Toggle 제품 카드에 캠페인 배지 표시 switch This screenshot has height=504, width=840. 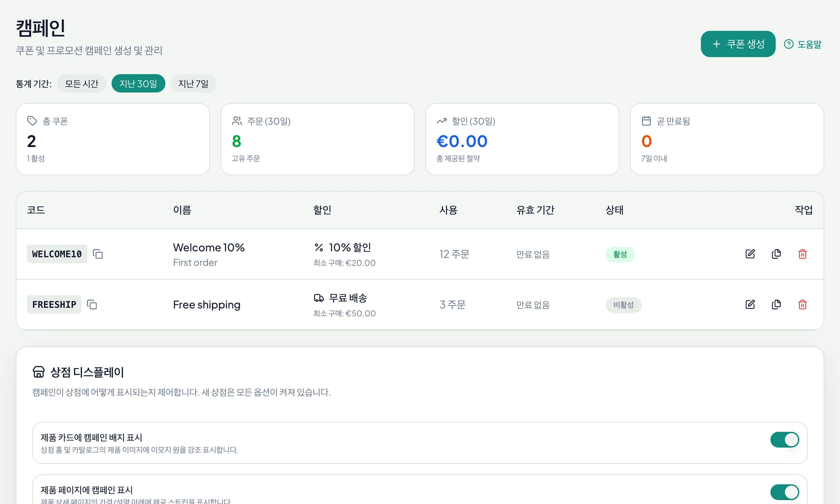coord(785,440)
